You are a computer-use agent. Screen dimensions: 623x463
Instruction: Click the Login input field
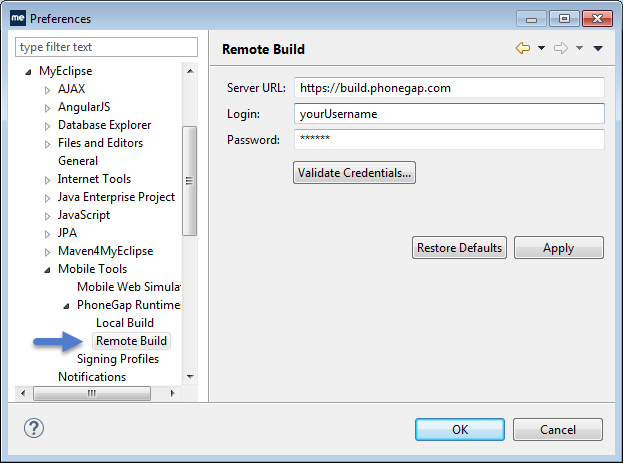449,114
